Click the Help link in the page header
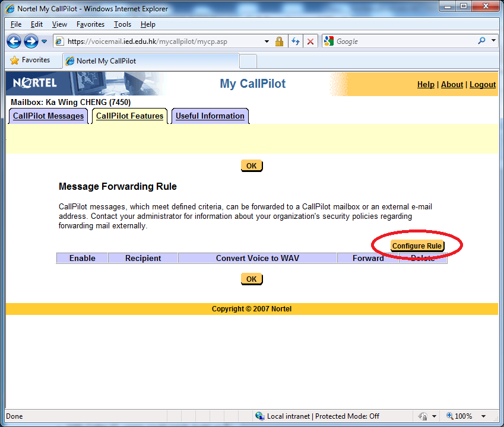This screenshot has width=504, height=427. pos(426,84)
